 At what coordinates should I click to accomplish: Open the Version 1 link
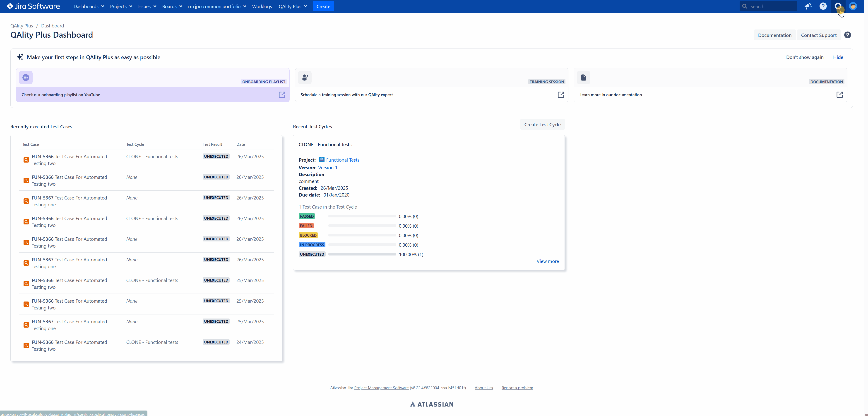tap(327, 168)
